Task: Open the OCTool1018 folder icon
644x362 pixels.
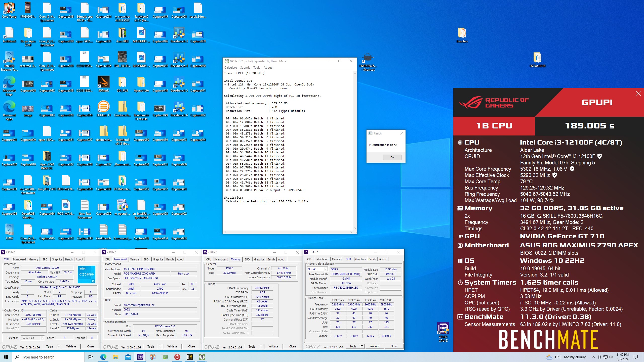Action: [537, 60]
